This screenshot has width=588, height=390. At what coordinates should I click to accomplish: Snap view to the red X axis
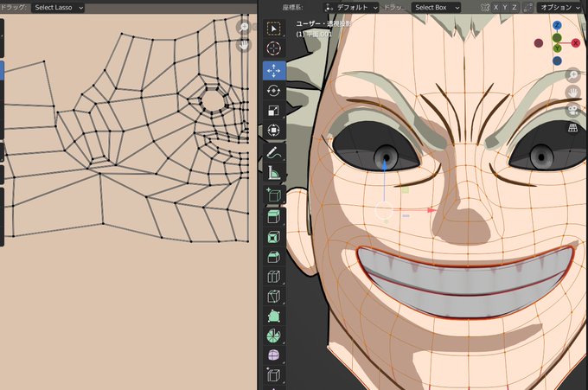pyautogui.click(x=575, y=43)
